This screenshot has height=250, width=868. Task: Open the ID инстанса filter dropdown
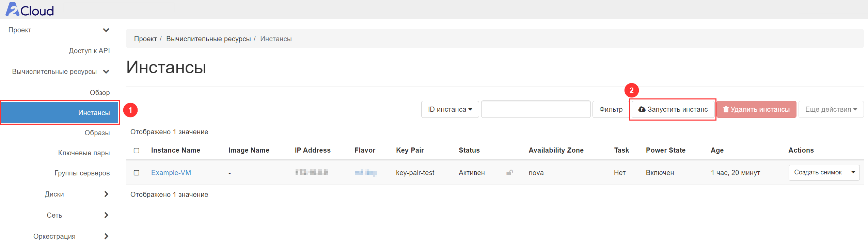(449, 109)
